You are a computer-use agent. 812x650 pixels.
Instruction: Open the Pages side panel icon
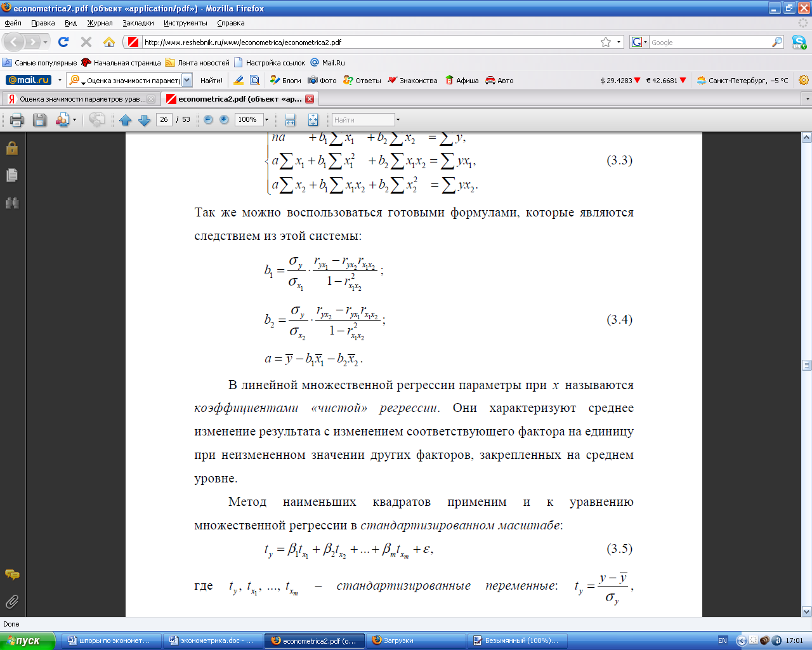[12, 175]
